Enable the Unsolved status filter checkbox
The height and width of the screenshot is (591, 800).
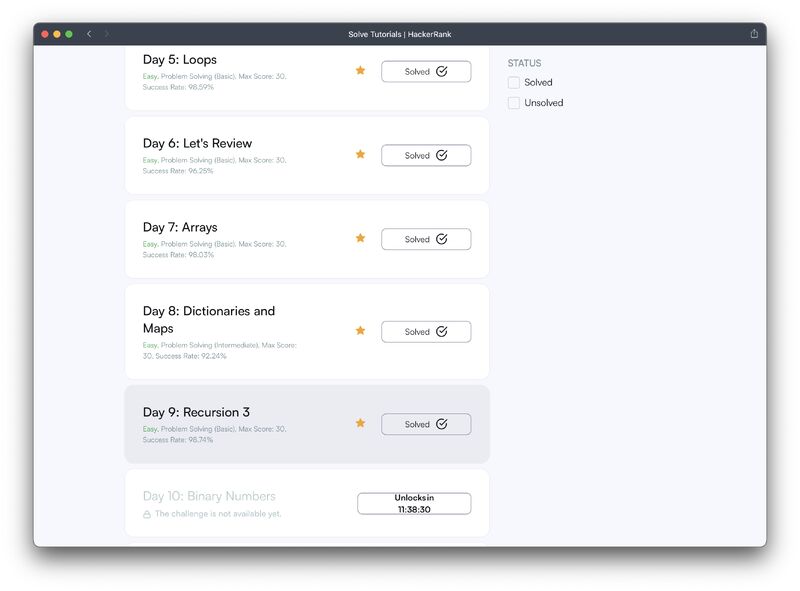pyautogui.click(x=514, y=103)
